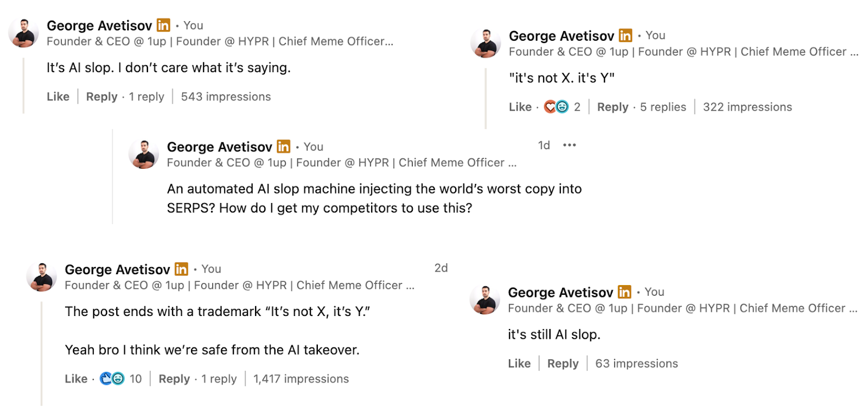The height and width of the screenshot is (411, 868).
Task: Expand '1 reply' under the trademark comment
Action: point(219,378)
